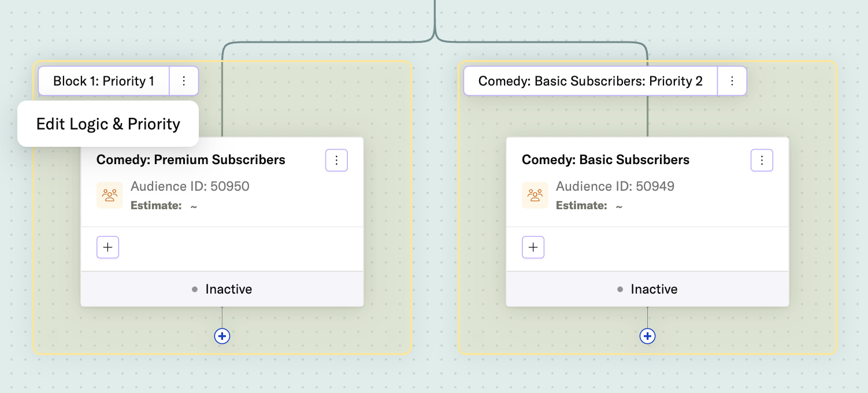
Task: Click Audience ID: 50950 text
Action: click(190, 186)
